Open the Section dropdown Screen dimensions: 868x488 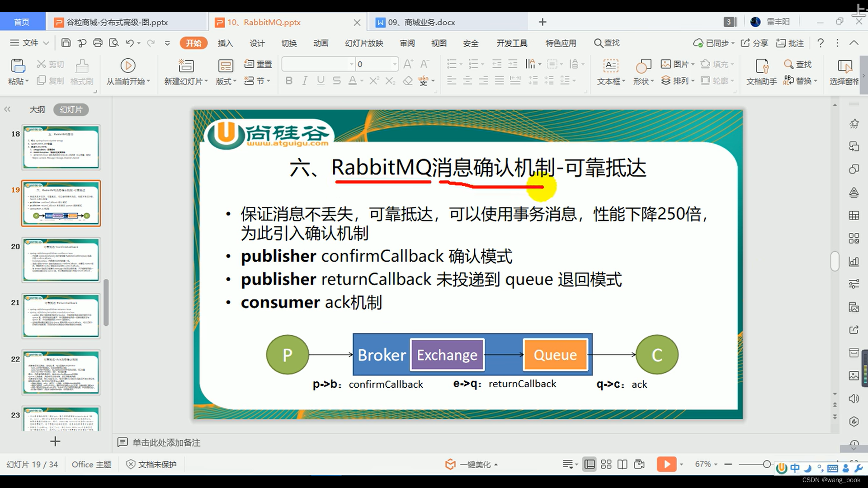[257, 81]
